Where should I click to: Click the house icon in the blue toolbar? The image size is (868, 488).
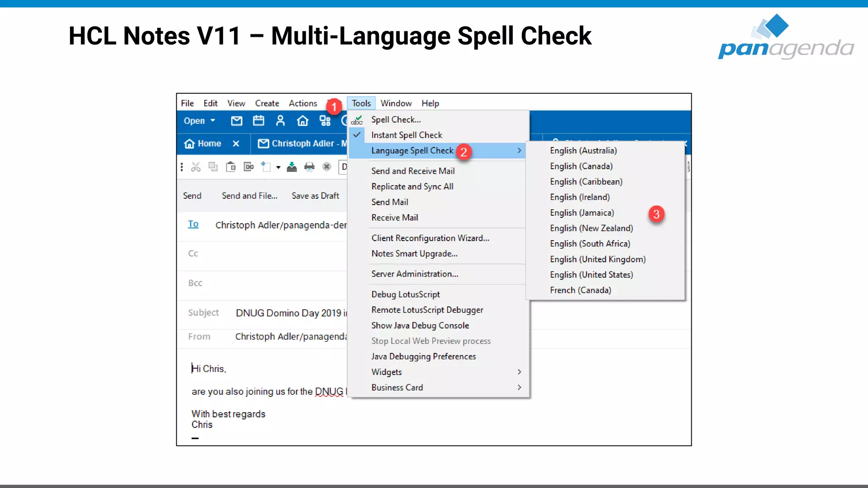(303, 121)
